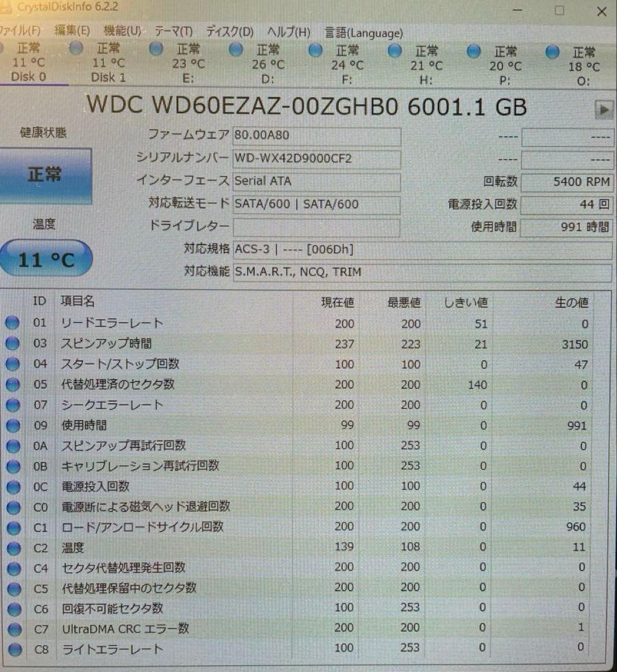Open the 機能(U) menu
The width and height of the screenshot is (617, 672).
[x=123, y=31]
